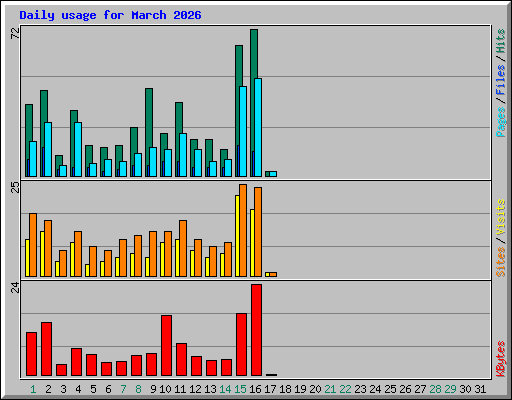Click day label '13' on the x-axis
Image resolution: width=512 pixels, height=400 pixels.
[x=210, y=389]
